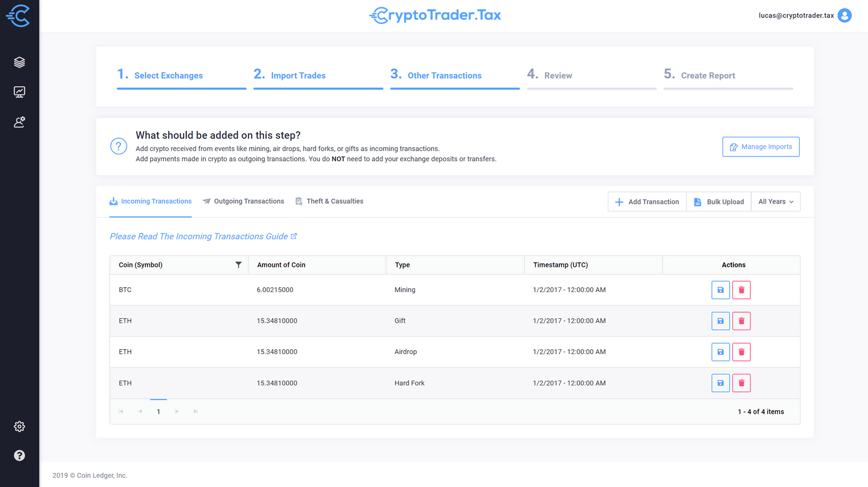Switch to Outgoing Transactions tab
868x487 pixels.
click(244, 201)
